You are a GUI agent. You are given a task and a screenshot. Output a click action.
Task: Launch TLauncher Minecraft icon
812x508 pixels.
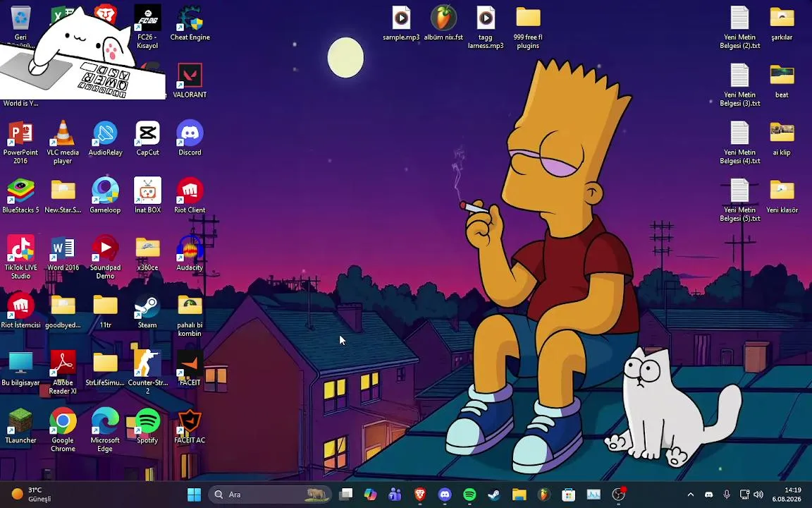(x=20, y=426)
